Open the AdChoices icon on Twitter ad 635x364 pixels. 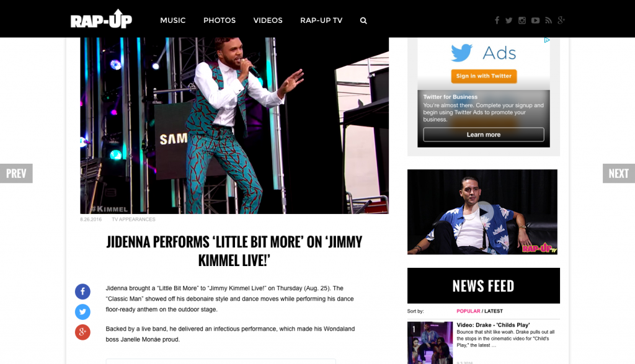[546, 40]
